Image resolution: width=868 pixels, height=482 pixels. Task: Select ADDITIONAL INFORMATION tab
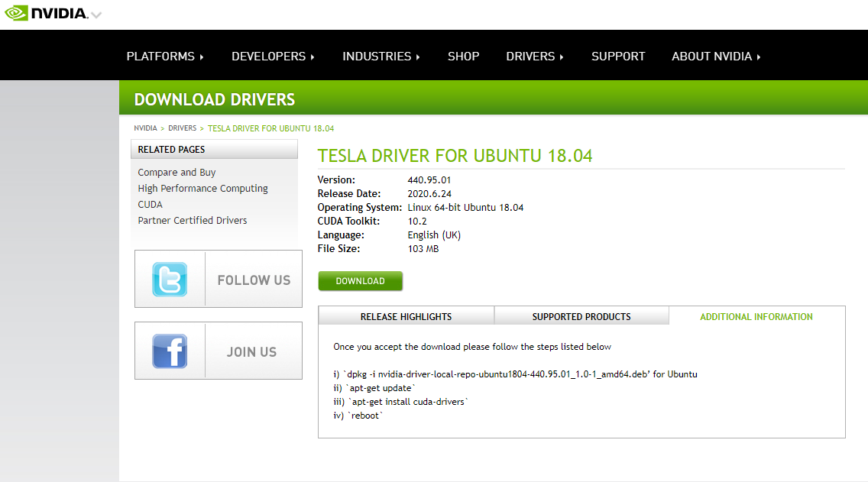pos(756,316)
